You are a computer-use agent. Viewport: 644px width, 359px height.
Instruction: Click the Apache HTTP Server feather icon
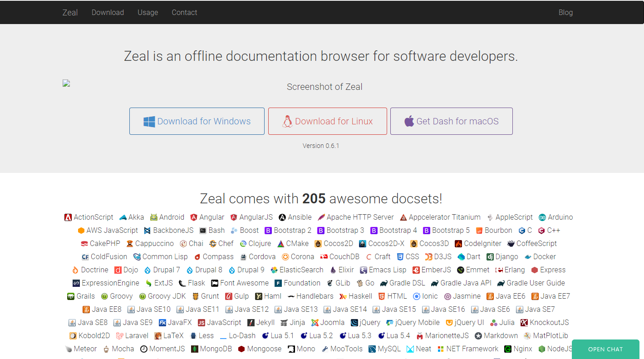pos(321,217)
